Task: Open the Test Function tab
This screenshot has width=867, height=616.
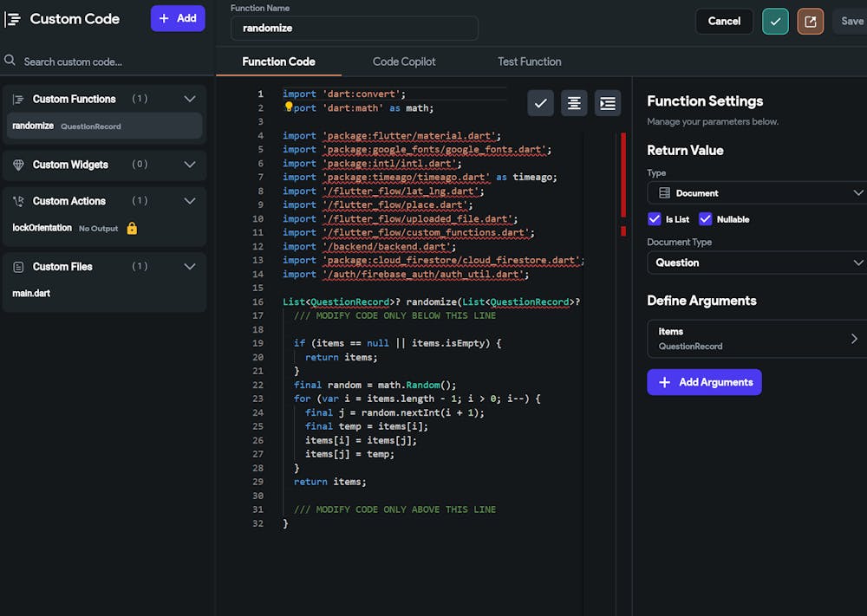Action: 529,62
